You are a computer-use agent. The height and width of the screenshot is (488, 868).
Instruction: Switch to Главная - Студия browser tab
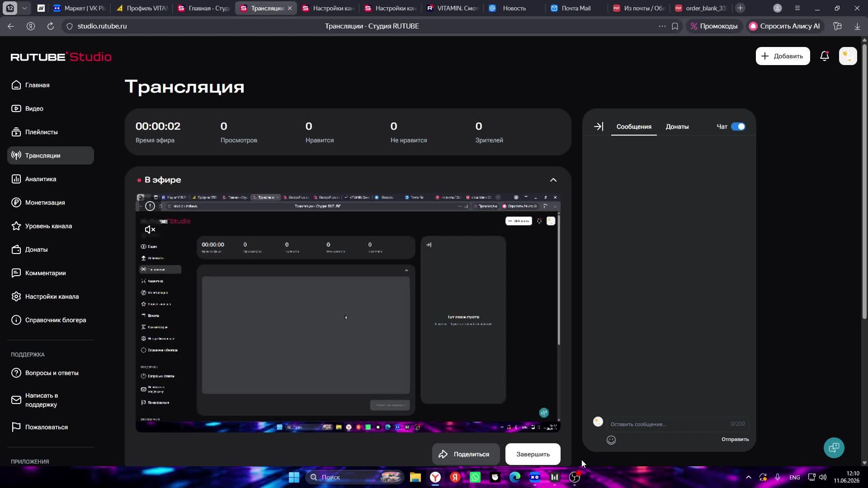204,8
